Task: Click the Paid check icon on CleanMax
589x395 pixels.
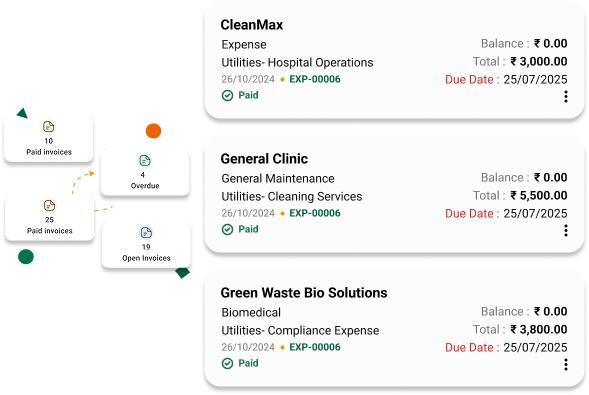Action: pos(227,95)
